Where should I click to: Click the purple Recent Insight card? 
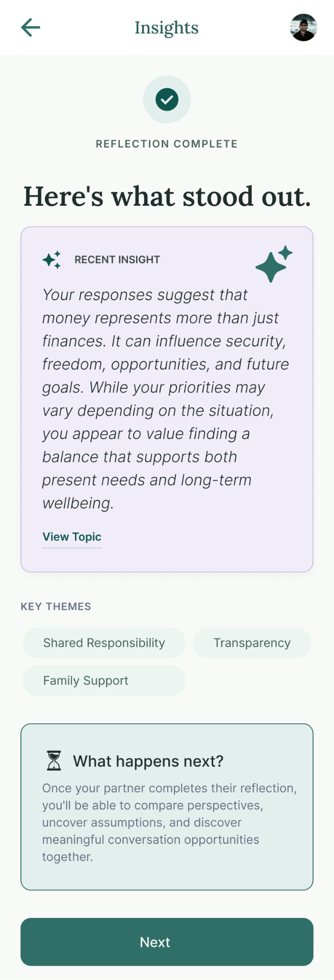[167, 400]
